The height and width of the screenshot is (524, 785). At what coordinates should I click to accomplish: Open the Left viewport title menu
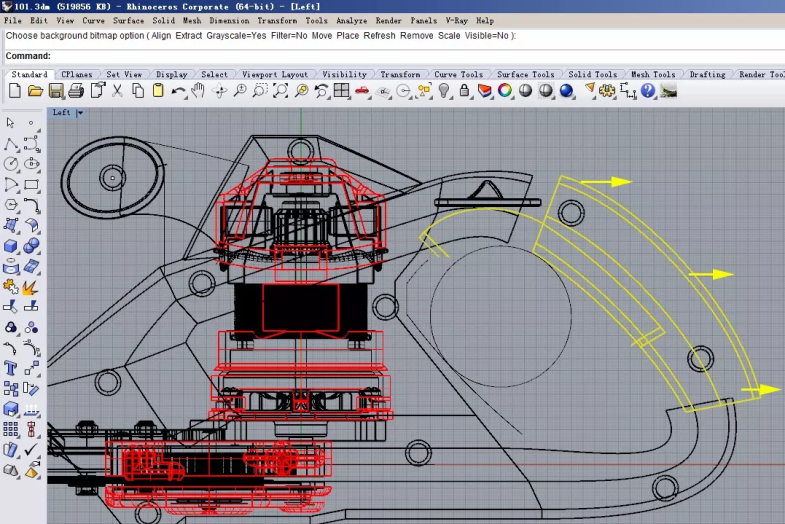(x=62, y=113)
